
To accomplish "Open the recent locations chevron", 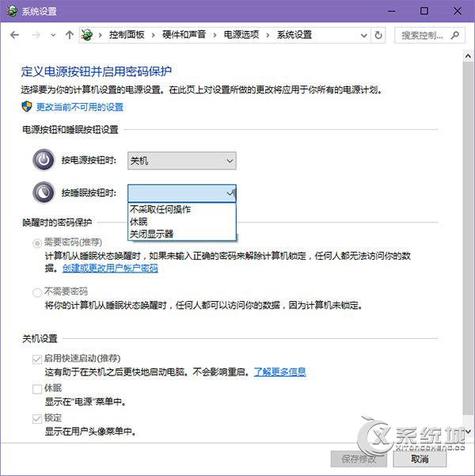I will 53,35.
